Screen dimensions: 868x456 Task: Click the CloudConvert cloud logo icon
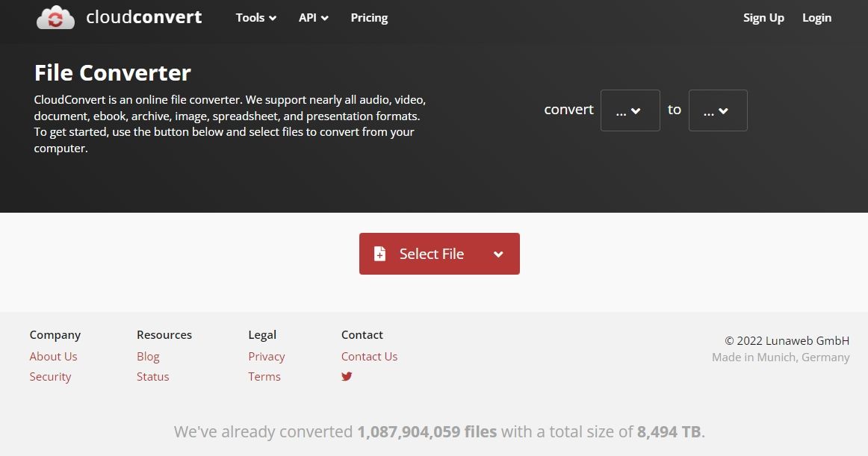(55, 17)
